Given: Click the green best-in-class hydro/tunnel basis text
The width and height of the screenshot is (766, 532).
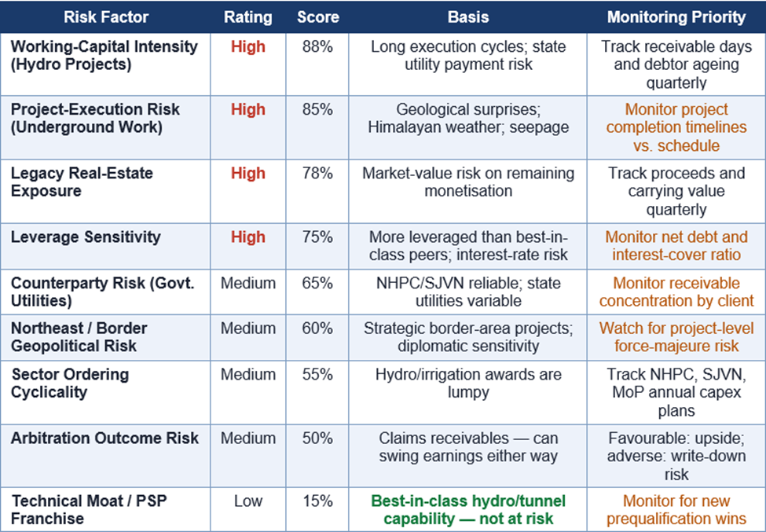Looking at the screenshot, I should coord(468,509).
